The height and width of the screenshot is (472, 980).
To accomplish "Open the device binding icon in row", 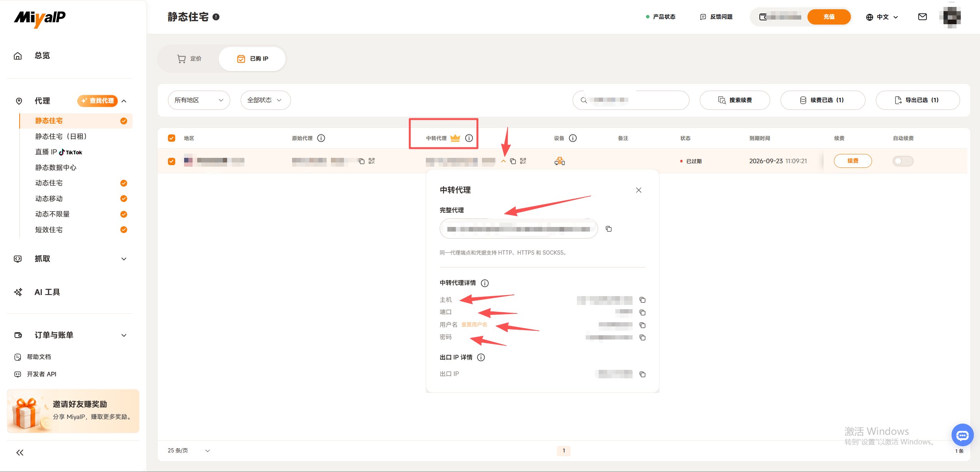I will 560,161.
